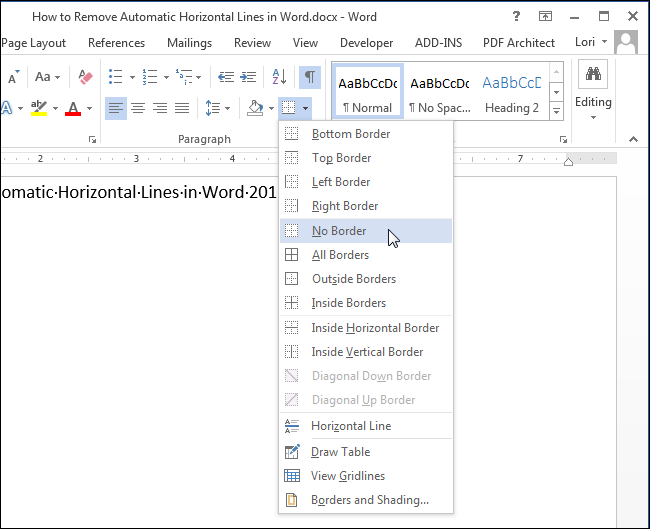Switch to the References tab
This screenshot has width=650, height=529.
pyautogui.click(x=116, y=43)
